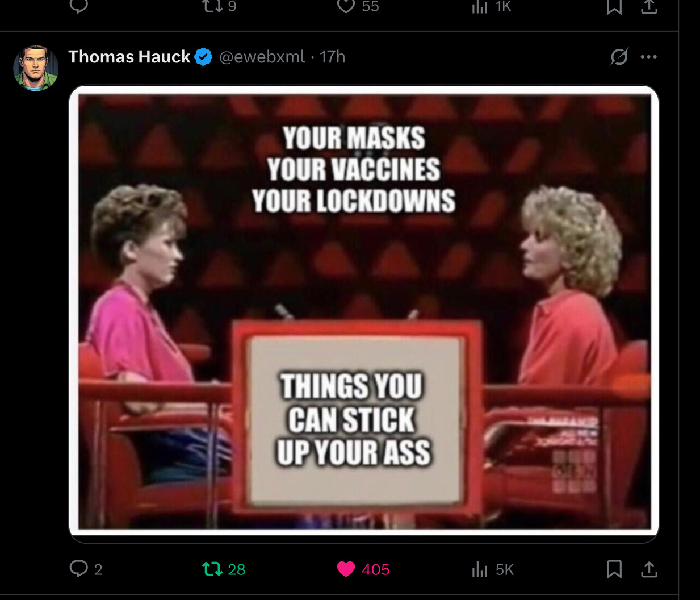The height and width of the screenshot is (600, 700).
Task: Repost the upper post with 9 reposts
Action: (219, 6)
